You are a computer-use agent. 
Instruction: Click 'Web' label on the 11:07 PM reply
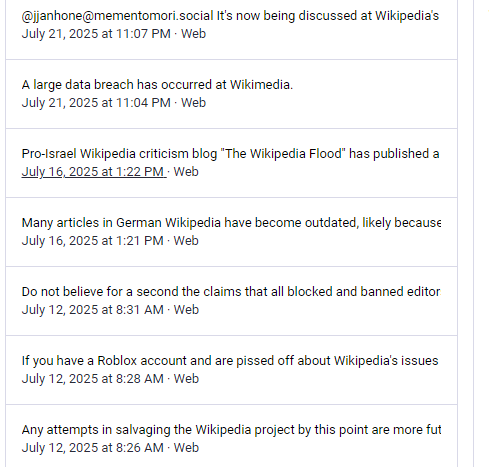(x=193, y=34)
